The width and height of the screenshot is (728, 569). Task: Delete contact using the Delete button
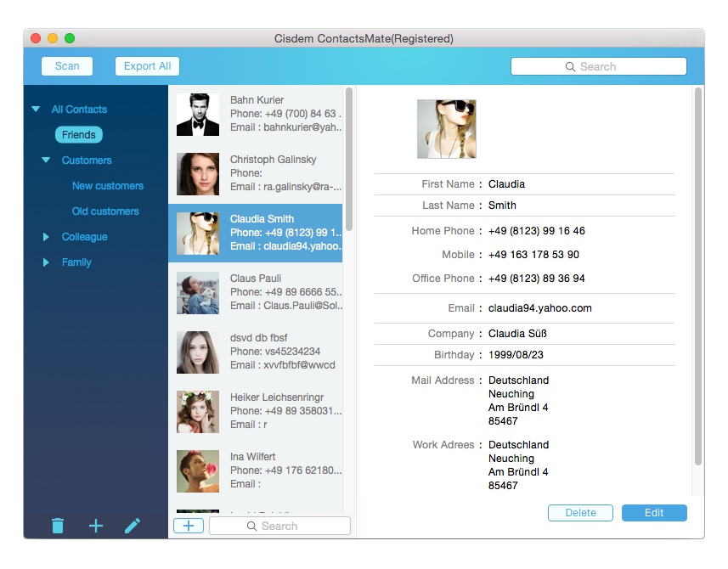(x=581, y=513)
